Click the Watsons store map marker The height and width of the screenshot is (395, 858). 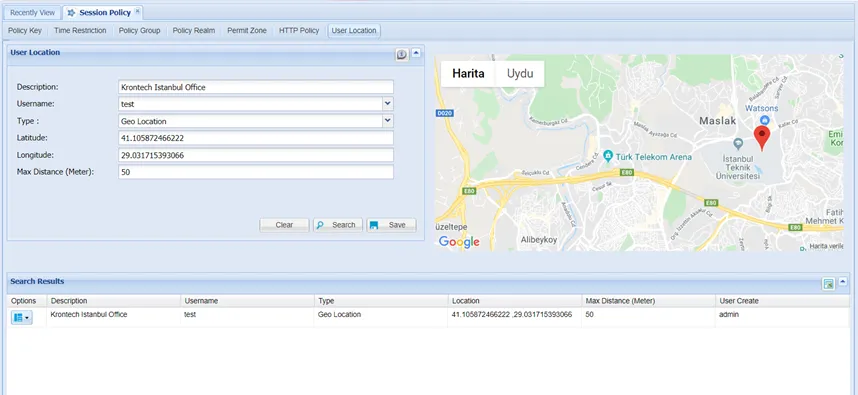click(x=765, y=120)
